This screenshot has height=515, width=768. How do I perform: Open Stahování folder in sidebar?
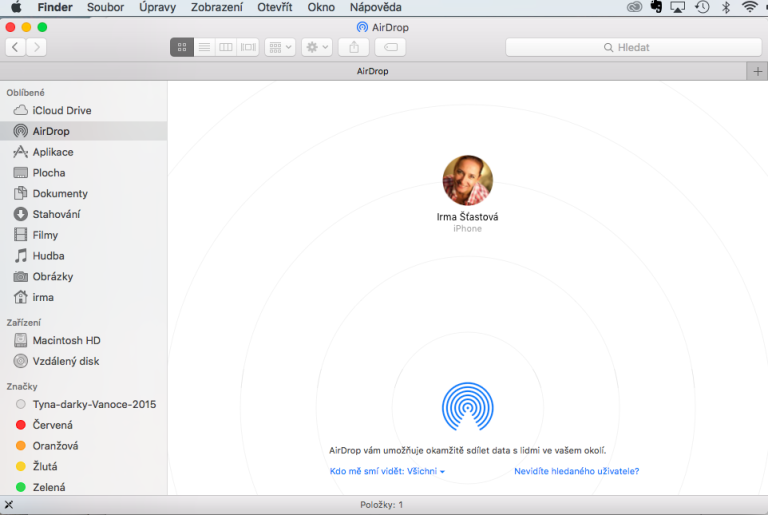(x=56, y=214)
